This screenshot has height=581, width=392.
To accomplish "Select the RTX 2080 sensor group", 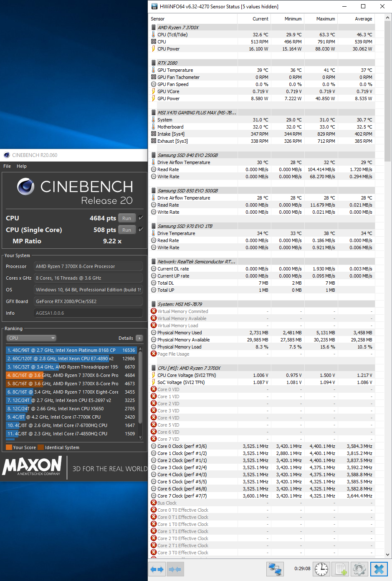I will click(262, 63).
